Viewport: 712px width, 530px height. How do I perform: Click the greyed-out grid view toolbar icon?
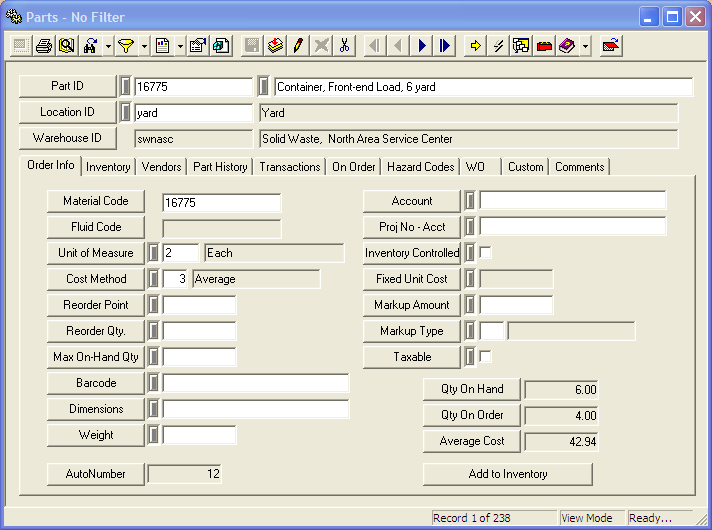[x=20, y=46]
